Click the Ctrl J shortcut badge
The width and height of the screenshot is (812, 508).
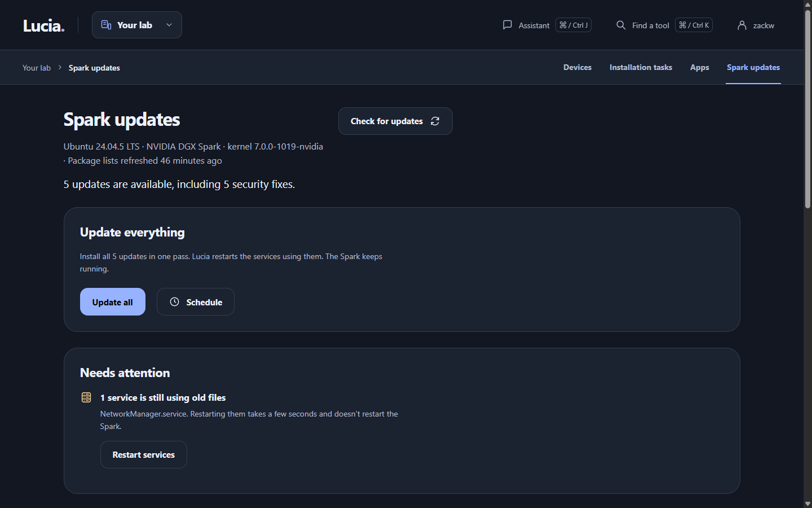pos(573,25)
